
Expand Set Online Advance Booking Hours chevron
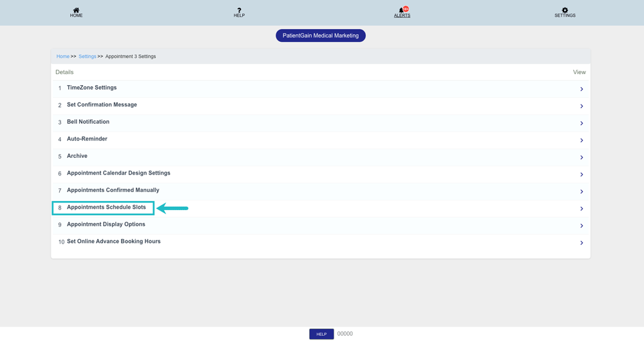coord(582,242)
